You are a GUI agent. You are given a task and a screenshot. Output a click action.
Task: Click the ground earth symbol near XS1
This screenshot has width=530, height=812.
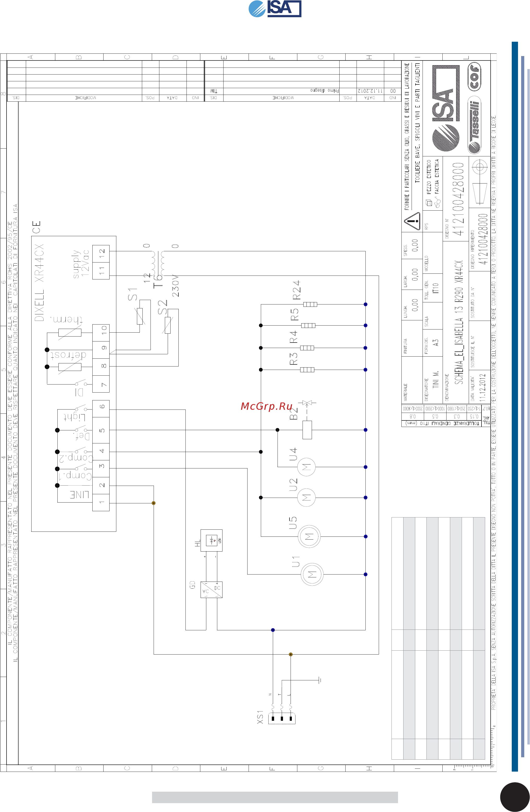pos(320,680)
